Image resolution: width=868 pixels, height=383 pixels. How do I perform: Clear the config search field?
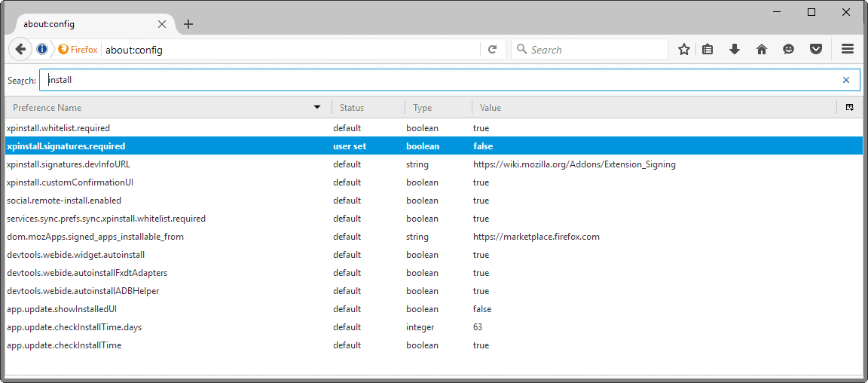click(846, 80)
